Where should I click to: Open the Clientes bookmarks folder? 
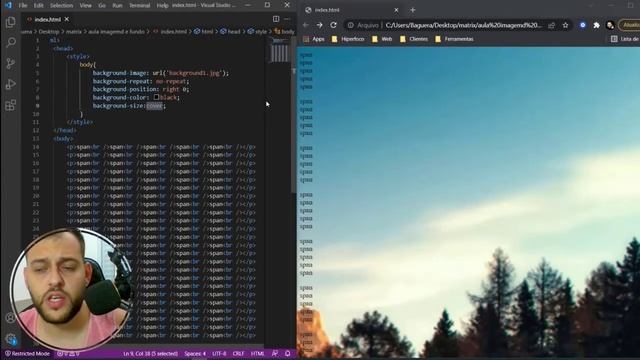414,39
